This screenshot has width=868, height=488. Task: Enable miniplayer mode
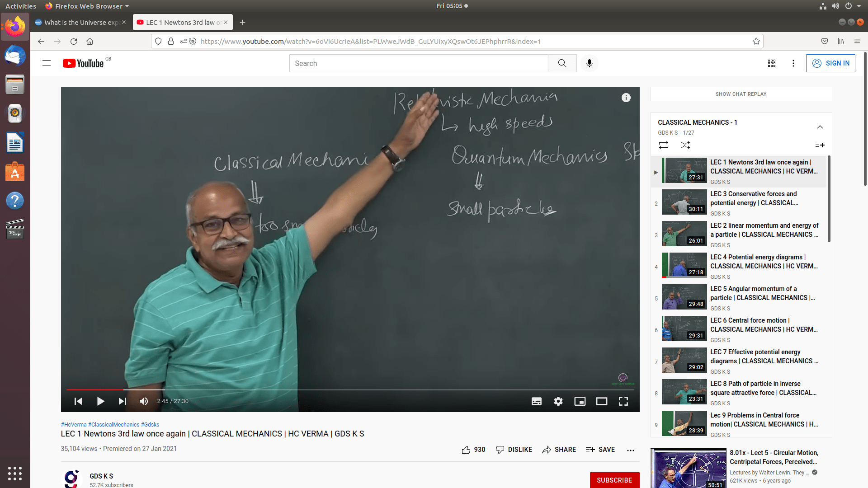pyautogui.click(x=580, y=401)
